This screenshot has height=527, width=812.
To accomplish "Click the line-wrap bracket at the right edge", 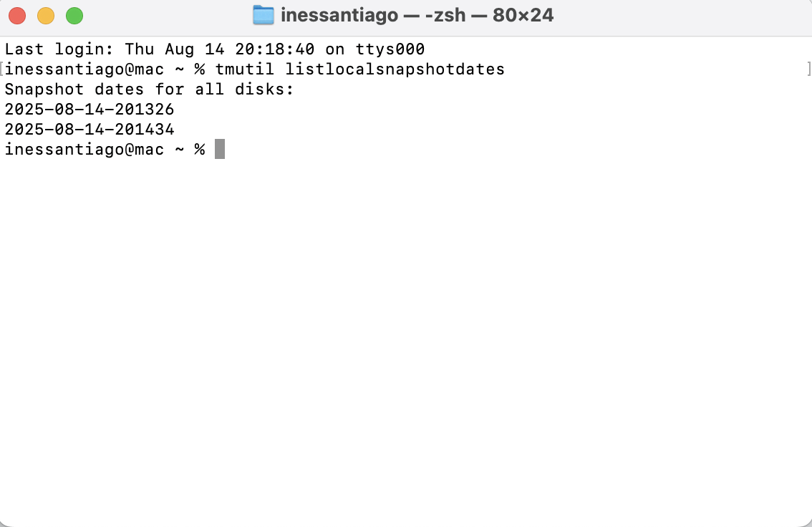I will click(x=808, y=69).
